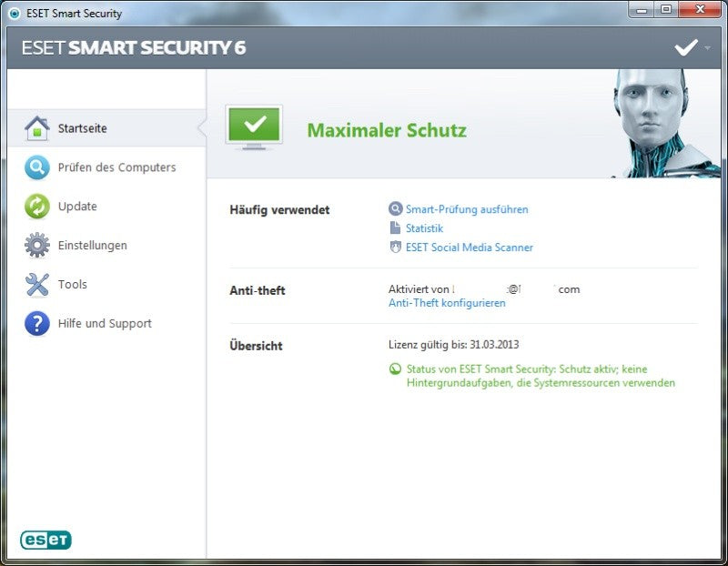
Task: Click the green Status von ESET Smart Security text
Action: 541,376
